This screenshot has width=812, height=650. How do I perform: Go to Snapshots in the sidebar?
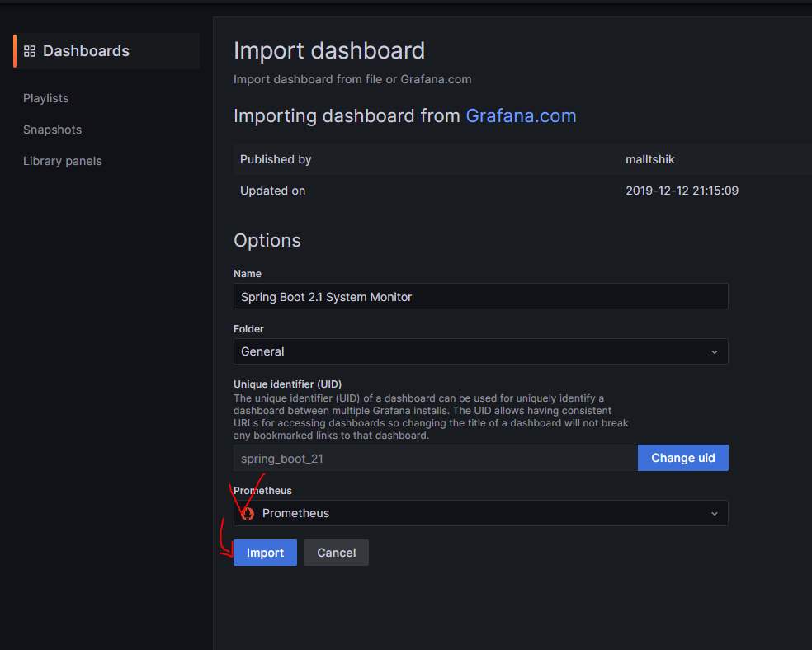coord(52,130)
